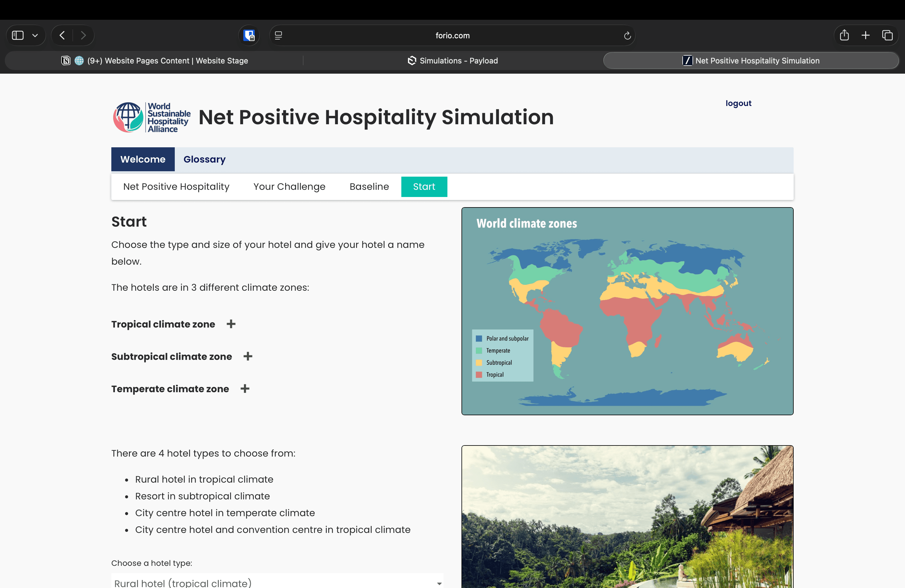Click the Safari sidebar toggle icon

coord(17,35)
